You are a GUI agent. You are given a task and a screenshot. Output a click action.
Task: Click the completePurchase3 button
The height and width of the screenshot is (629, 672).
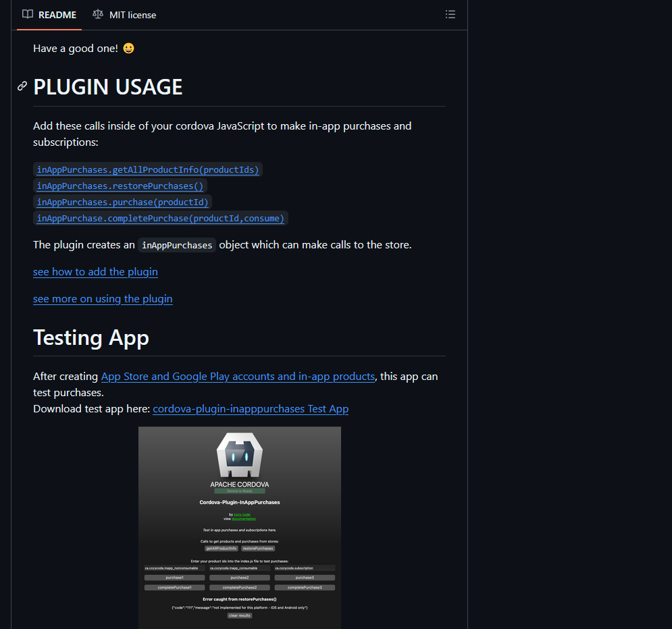pyautogui.click(x=305, y=588)
